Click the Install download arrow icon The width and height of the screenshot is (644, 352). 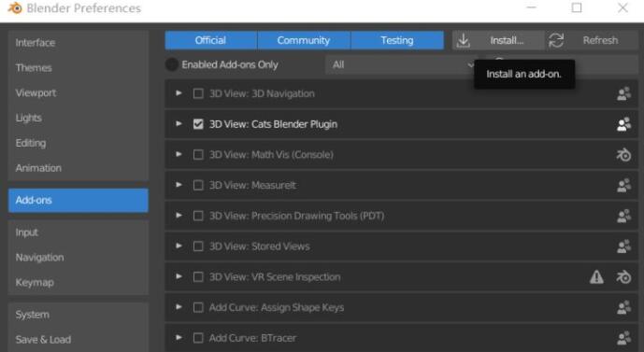(464, 40)
